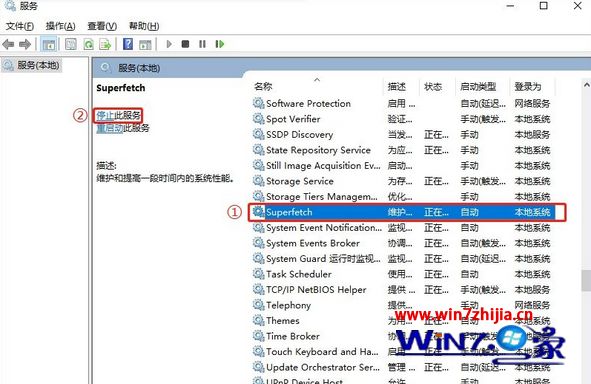Click the gear icon beside Themes
591x384 pixels.
[258, 320]
